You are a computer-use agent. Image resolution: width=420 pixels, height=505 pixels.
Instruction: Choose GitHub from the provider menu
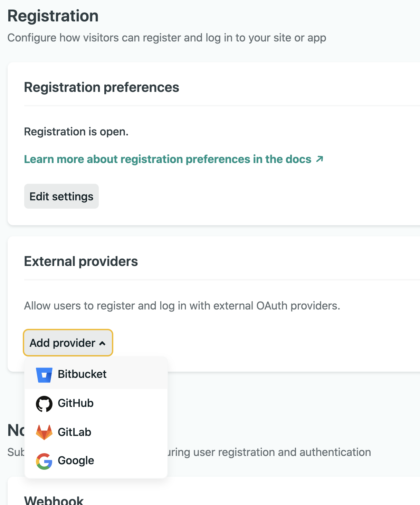(76, 403)
